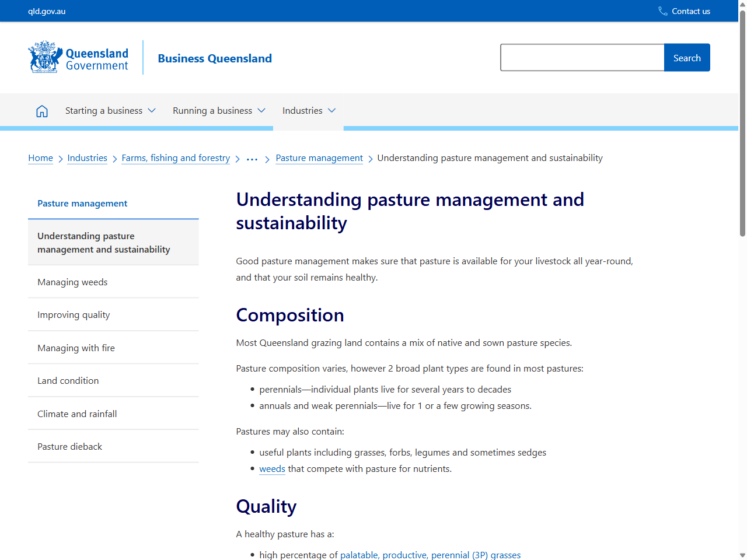Open Home from the breadcrumb trail
The width and height of the screenshot is (747, 560).
[40, 157]
